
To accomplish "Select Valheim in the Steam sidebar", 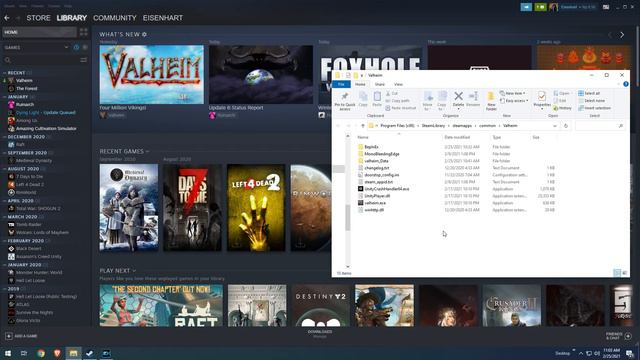I will coord(24,80).
